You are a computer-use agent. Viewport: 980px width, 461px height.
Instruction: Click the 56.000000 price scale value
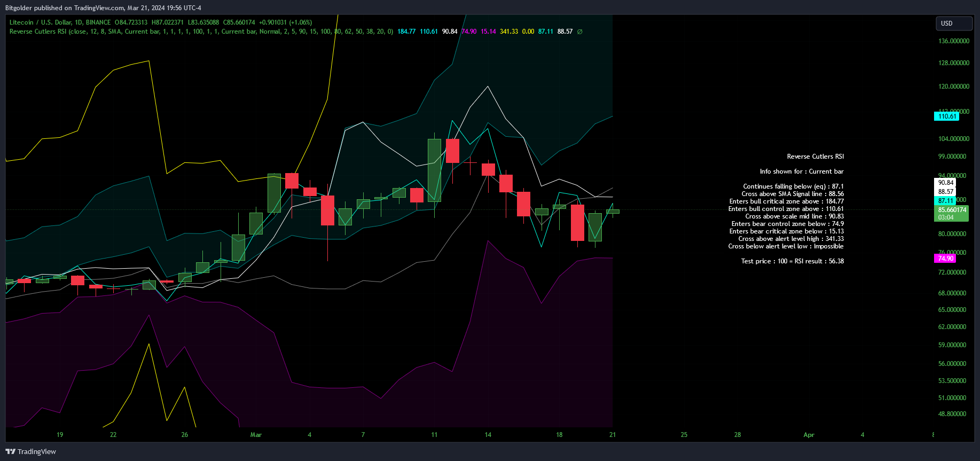tap(952, 364)
